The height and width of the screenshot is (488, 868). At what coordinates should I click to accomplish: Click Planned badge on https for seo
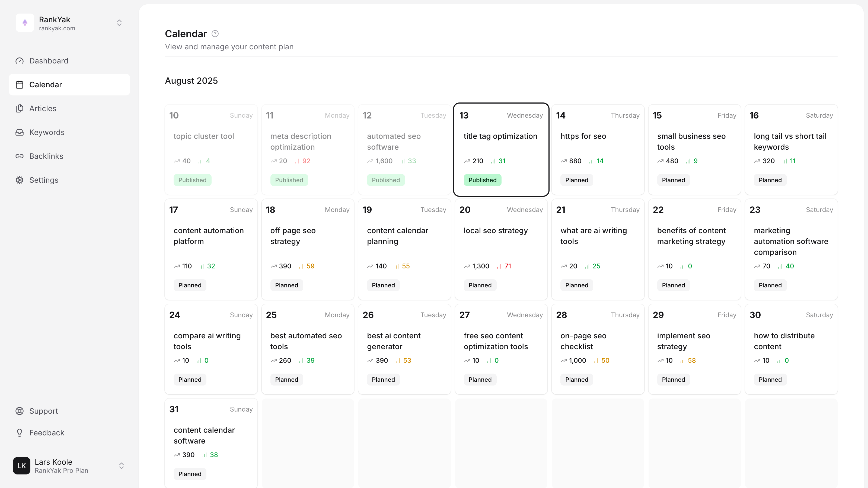tap(576, 180)
